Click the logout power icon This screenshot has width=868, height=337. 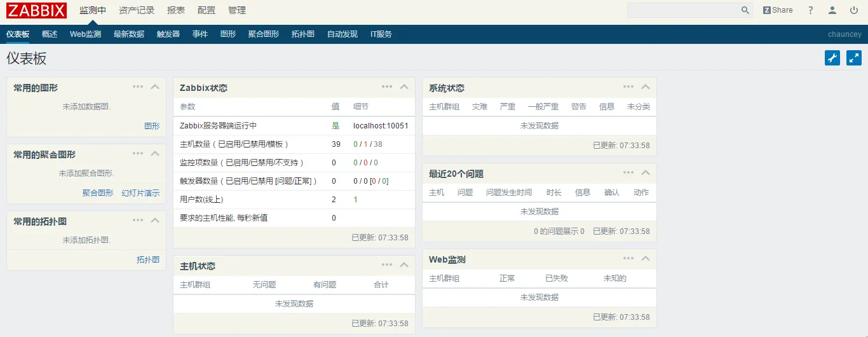pyautogui.click(x=853, y=10)
